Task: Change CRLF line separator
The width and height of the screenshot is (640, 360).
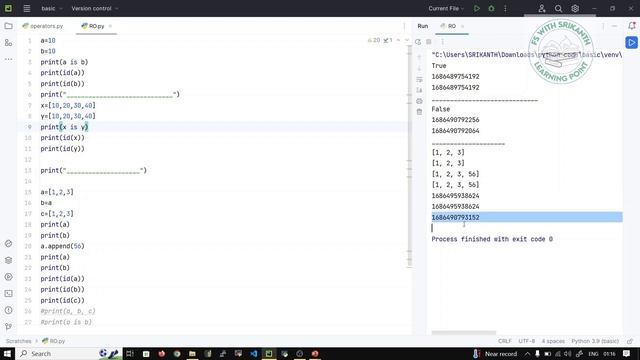Action: [504, 341]
